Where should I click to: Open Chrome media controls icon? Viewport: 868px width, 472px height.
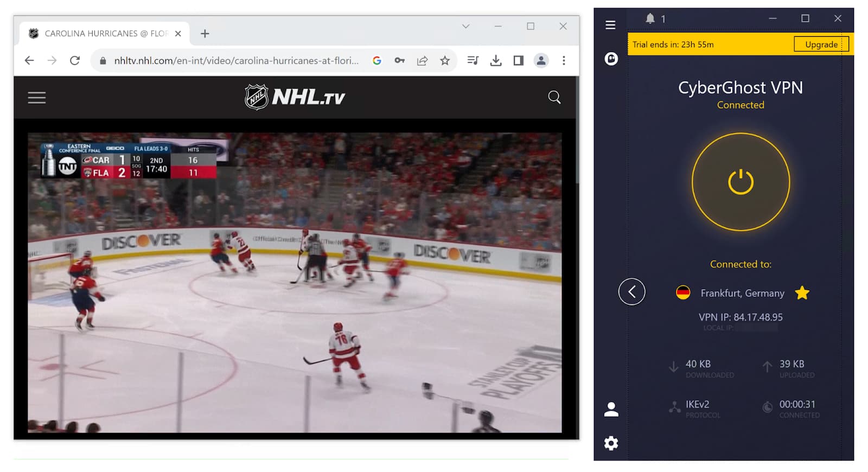(473, 61)
